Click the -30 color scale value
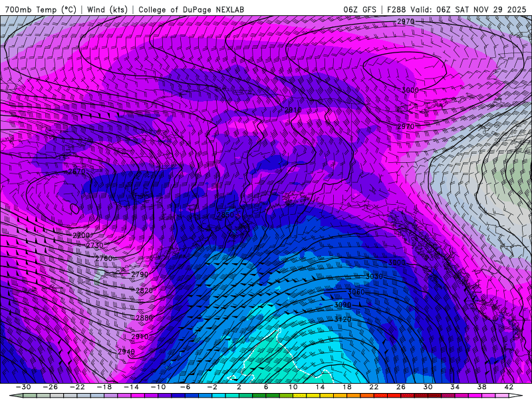Image resolution: width=532 pixels, height=399 pixels. [x=23, y=387]
